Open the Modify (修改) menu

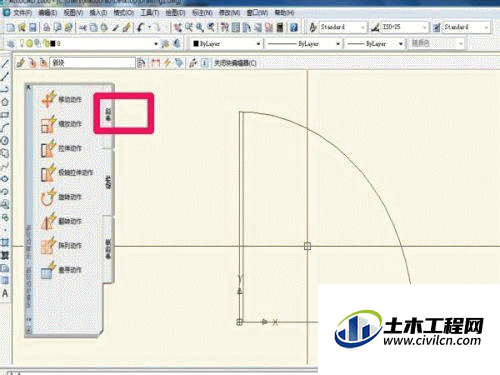pyautogui.click(x=229, y=13)
